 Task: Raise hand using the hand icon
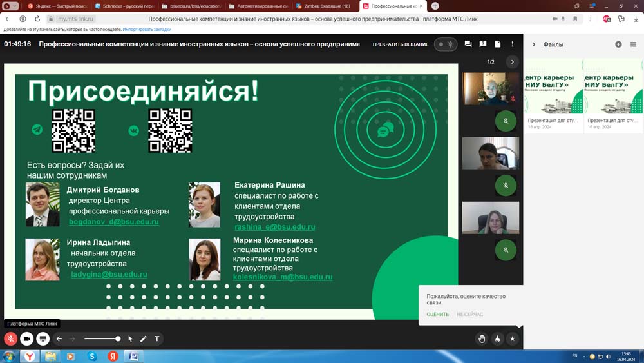click(x=482, y=338)
